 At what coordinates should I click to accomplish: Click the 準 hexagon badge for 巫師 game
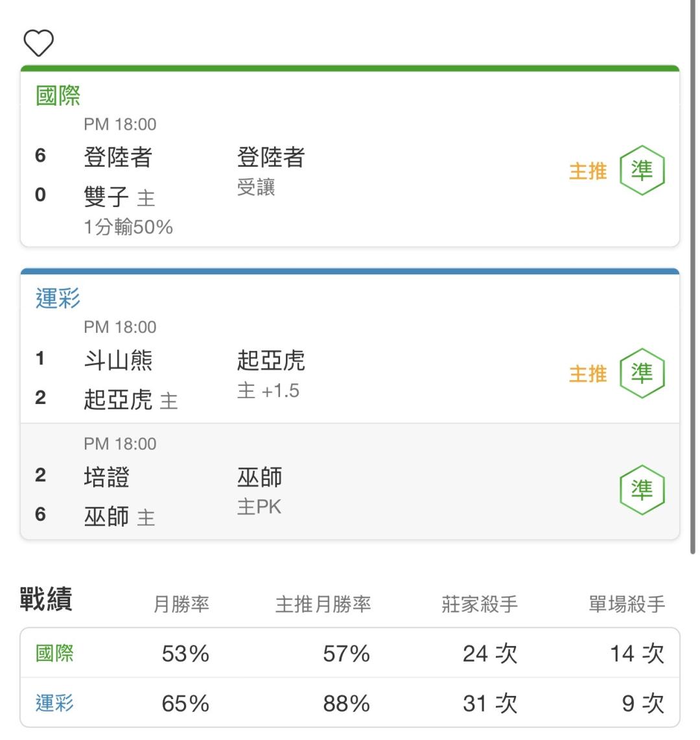click(642, 490)
